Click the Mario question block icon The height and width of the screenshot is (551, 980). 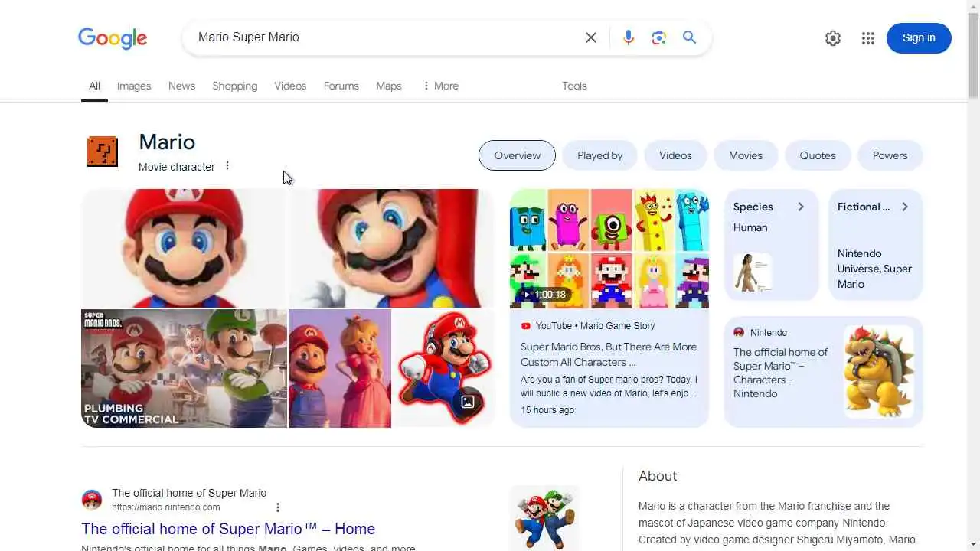pos(103,152)
